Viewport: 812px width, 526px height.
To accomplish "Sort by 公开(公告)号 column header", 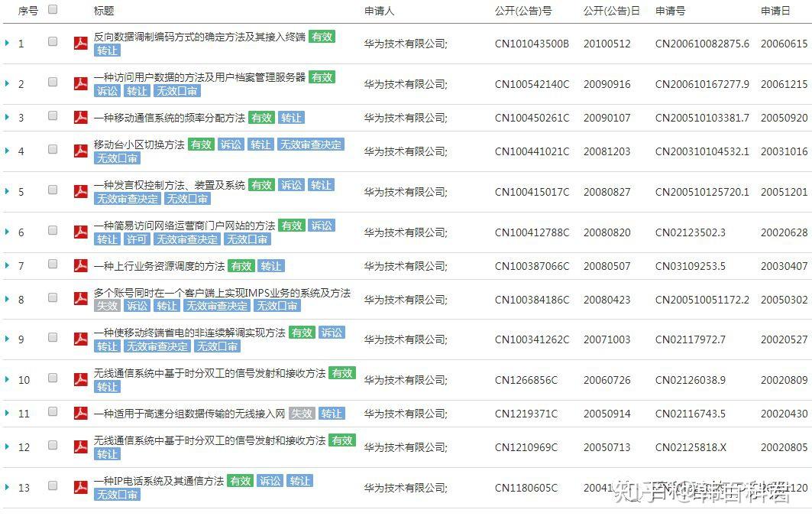I will (523, 11).
